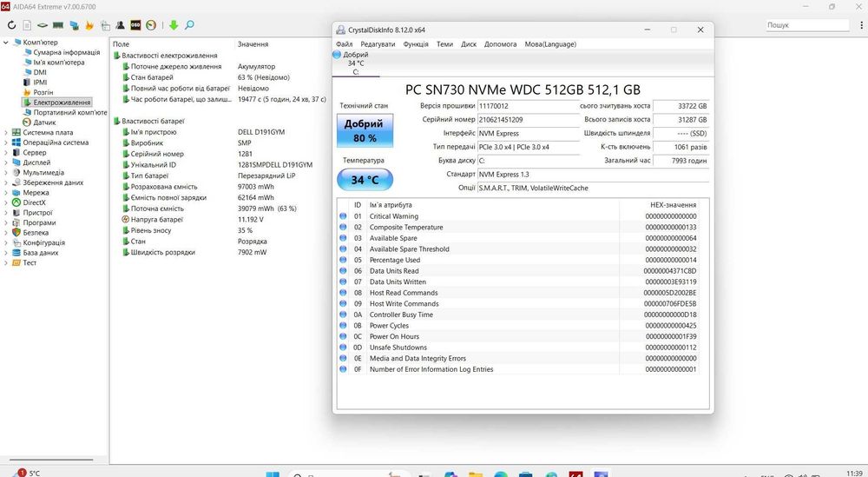
Task: Expand the Операційна система node
Action: point(5,142)
